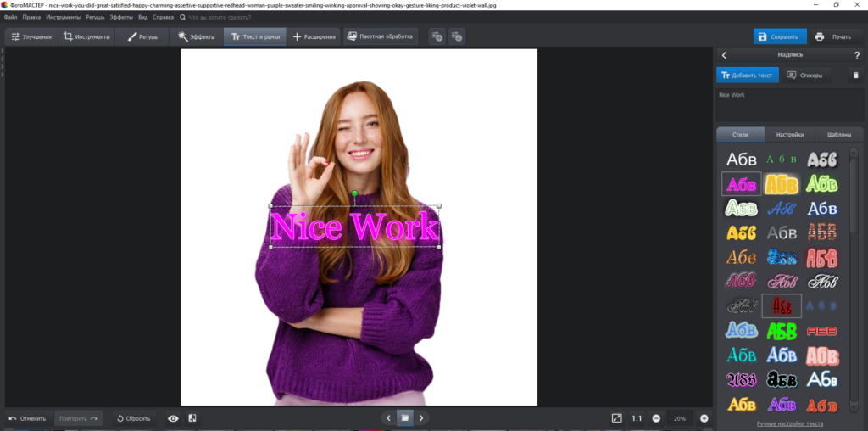
Task: Select the gray bubble Абв style top right
Action: (822, 160)
